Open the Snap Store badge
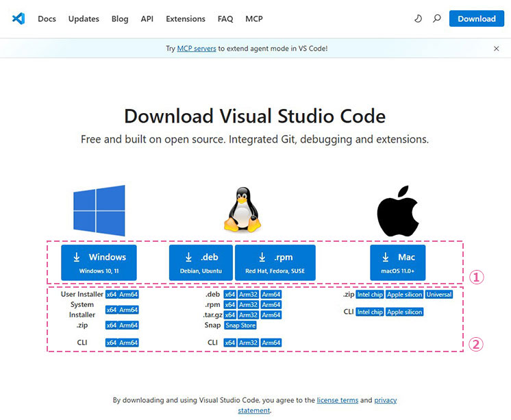511x420 pixels. click(240, 325)
